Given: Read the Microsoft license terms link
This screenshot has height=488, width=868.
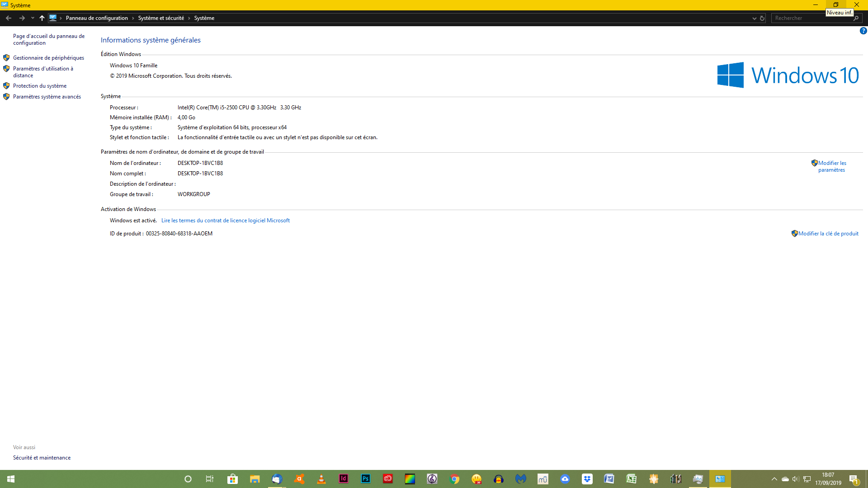Looking at the screenshot, I should click(x=226, y=221).
